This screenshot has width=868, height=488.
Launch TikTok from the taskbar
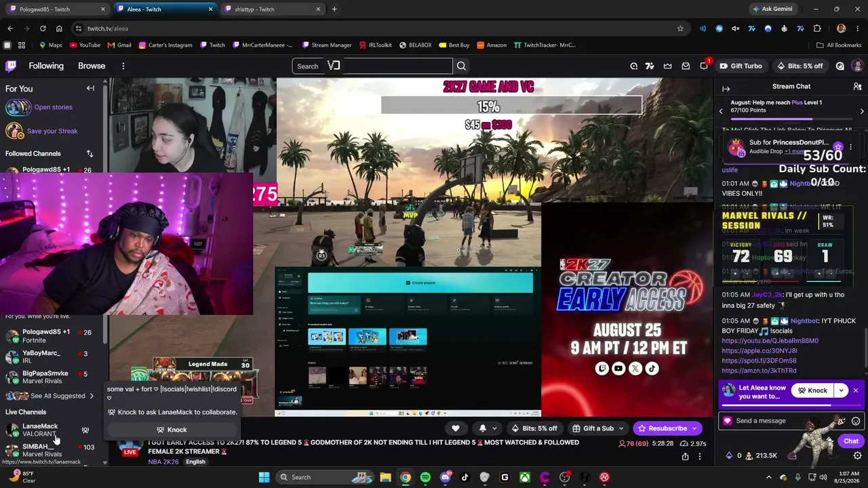tap(465, 477)
